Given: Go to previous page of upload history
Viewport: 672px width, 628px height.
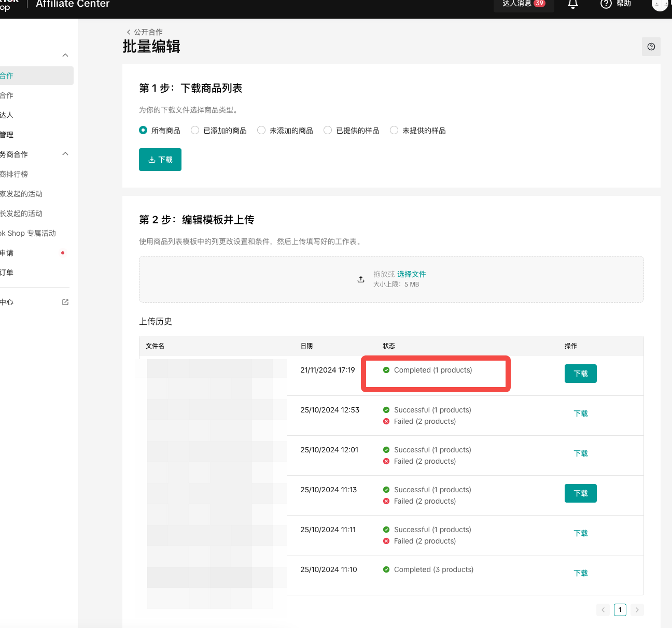Looking at the screenshot, I should pos(603,610).
